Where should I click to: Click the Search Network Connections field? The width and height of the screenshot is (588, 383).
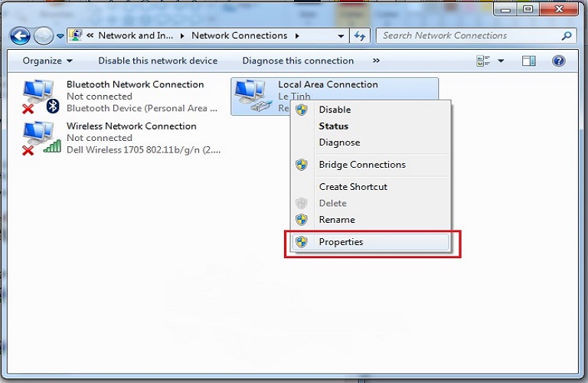coord(467,35)
